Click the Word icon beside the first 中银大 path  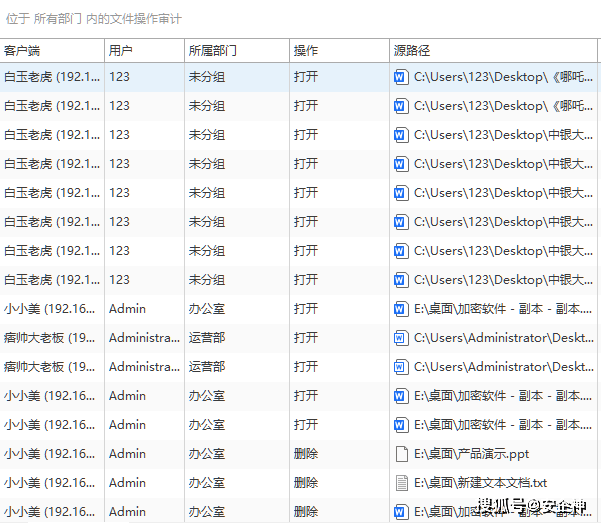(401, 135)
